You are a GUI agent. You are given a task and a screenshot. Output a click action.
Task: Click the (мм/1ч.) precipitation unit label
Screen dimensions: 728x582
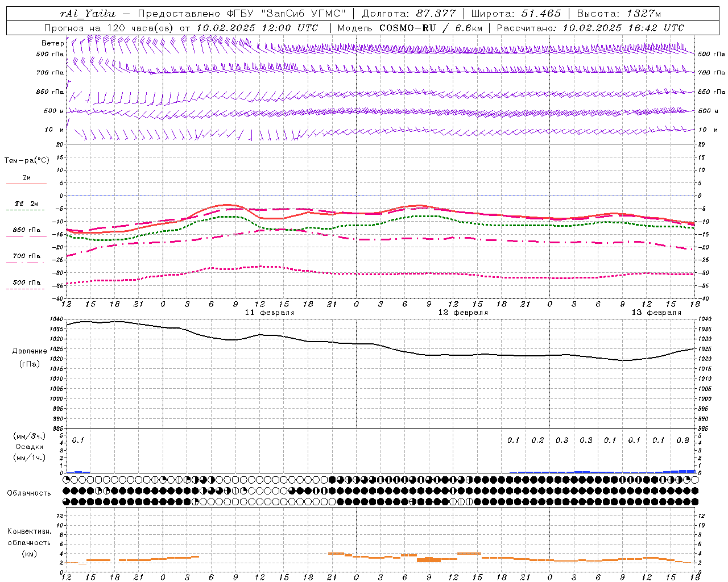(30, 458)
